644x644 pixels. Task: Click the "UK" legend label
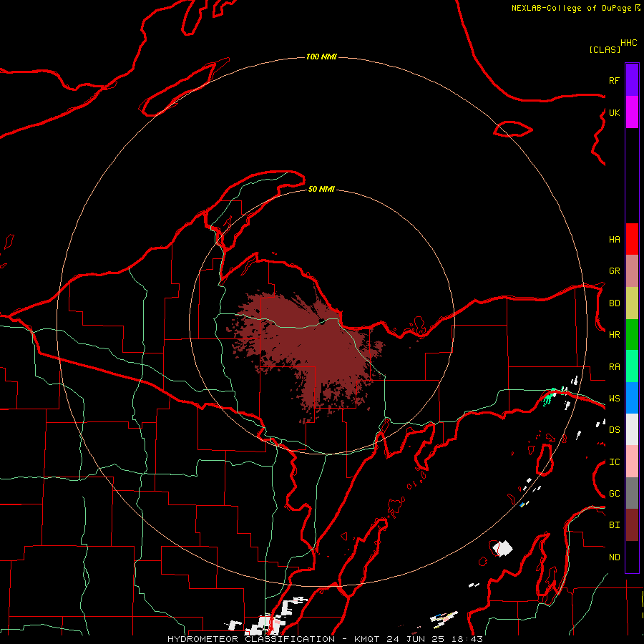[614, 112]
